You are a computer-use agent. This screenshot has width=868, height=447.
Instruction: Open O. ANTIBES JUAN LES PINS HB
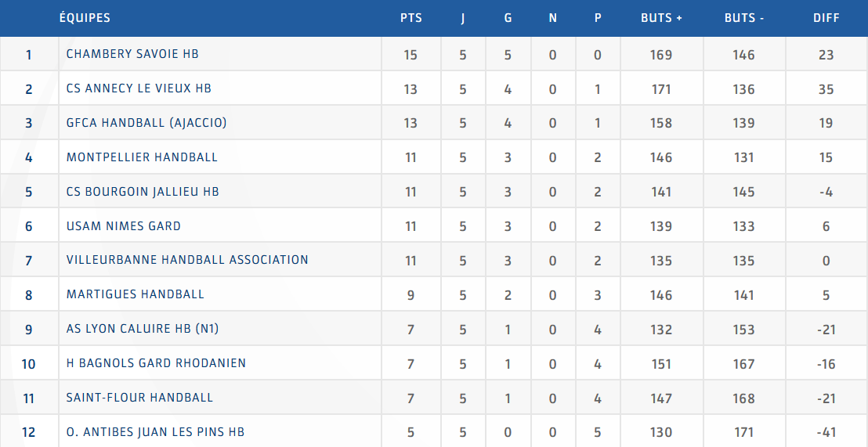click(x=155, y=432)
